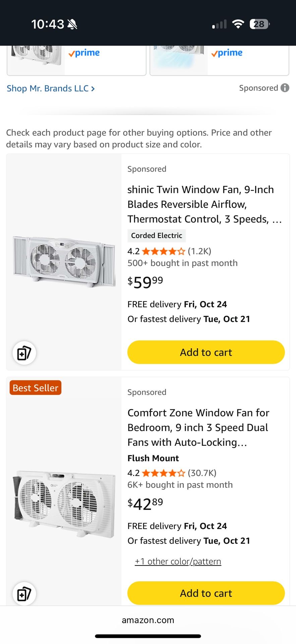This screenshot has width=296, height=644.
Task: Tap the save-to-list icon on Comfort Zone fan image
Action: [x=24, y=593]
